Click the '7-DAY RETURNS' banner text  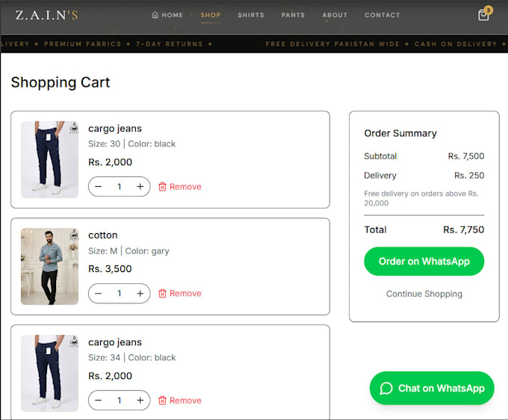click(169, 44)
